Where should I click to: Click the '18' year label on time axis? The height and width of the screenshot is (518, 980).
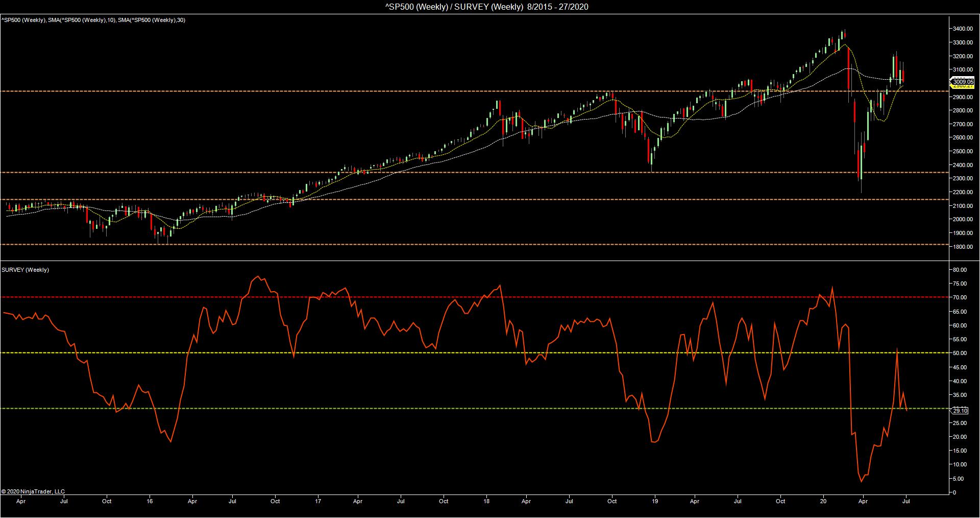pyautogui.click(x=486, y=501)
